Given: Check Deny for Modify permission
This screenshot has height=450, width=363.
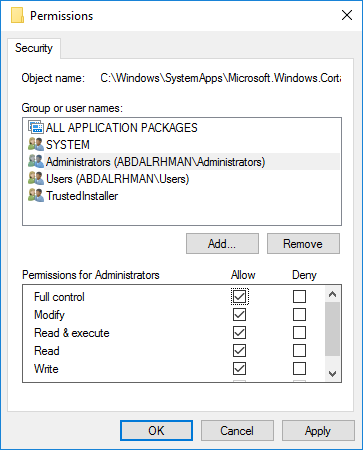Looking at the screenshot, I should tap(299, 314).
